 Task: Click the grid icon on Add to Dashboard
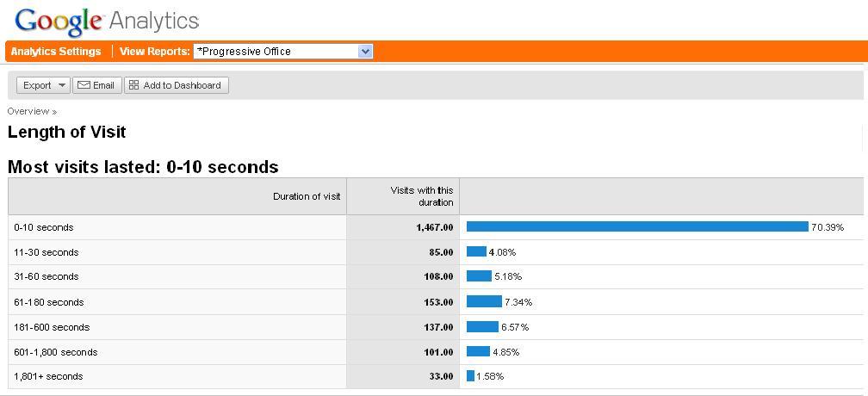coord(133,85)
